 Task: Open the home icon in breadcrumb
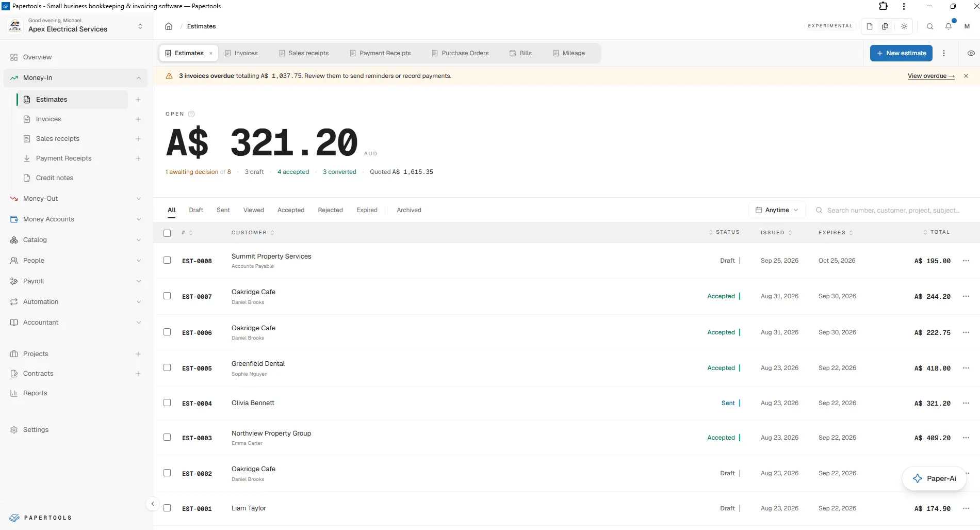pos(169,26)
